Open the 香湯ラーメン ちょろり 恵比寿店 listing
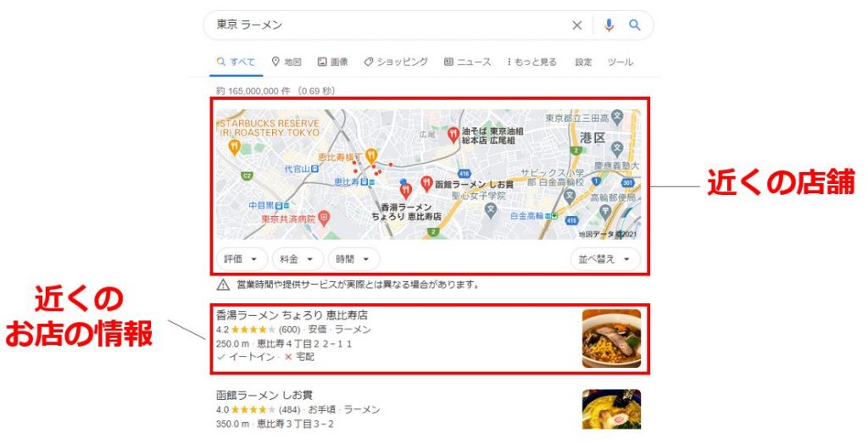This screenshot has width=868, height=444. pyautogui.click(x=292, y=315)
